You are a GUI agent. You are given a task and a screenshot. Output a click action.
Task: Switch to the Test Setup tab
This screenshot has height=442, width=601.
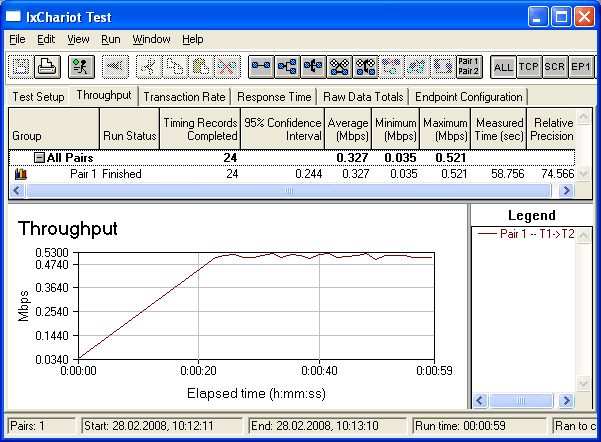click(38, 97)
